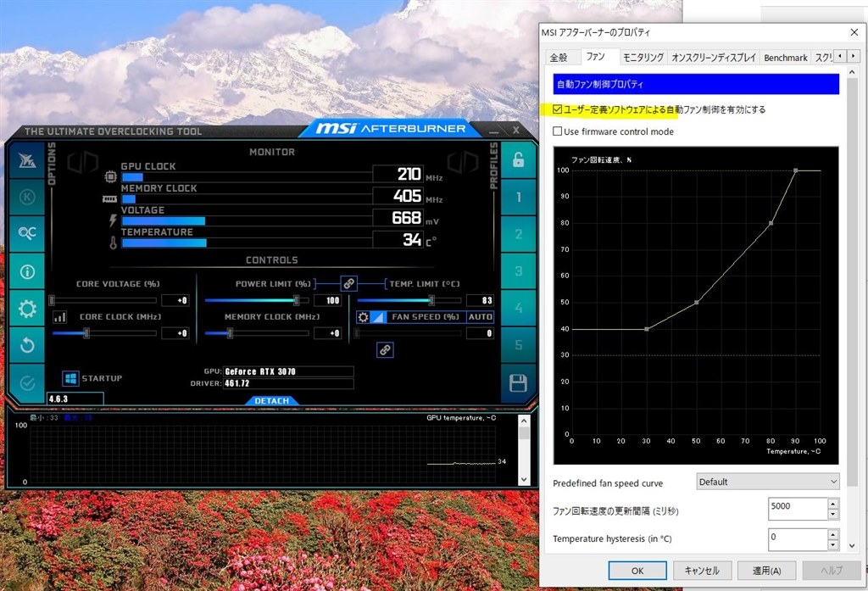Click the core clock offset +0 field
This screenshot has width=868, height=591.
[175, 333]
